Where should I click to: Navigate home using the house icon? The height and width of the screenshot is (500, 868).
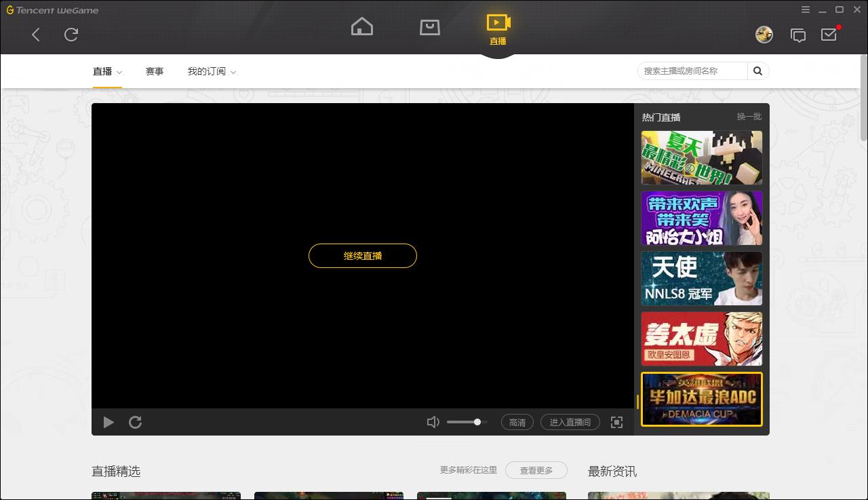pyautogui.click(x=362, y=26)
